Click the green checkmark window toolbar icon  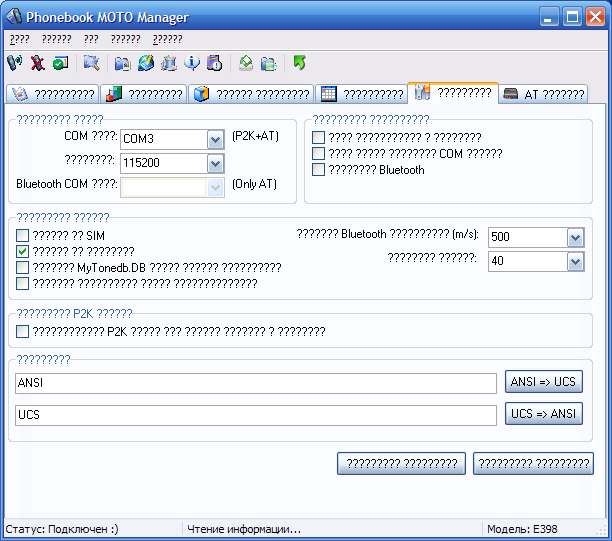[60, 63]
